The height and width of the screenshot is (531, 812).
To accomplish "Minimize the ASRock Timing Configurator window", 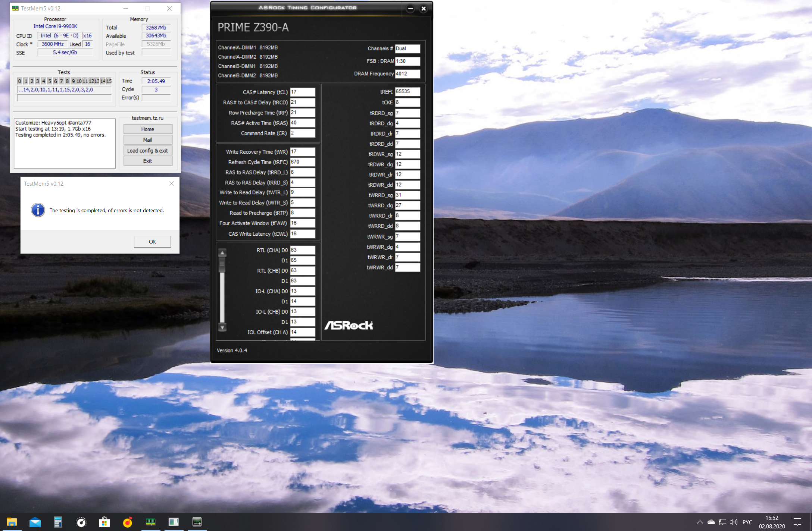I will (410, 8).
